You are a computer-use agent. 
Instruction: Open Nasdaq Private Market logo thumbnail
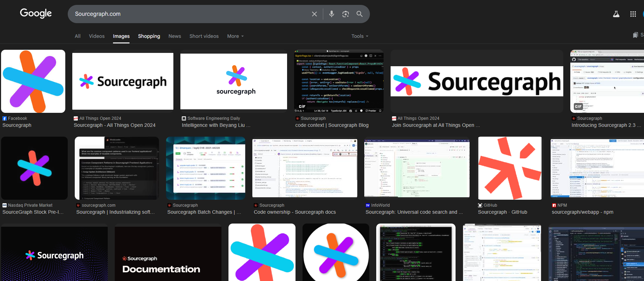(34, 168)
